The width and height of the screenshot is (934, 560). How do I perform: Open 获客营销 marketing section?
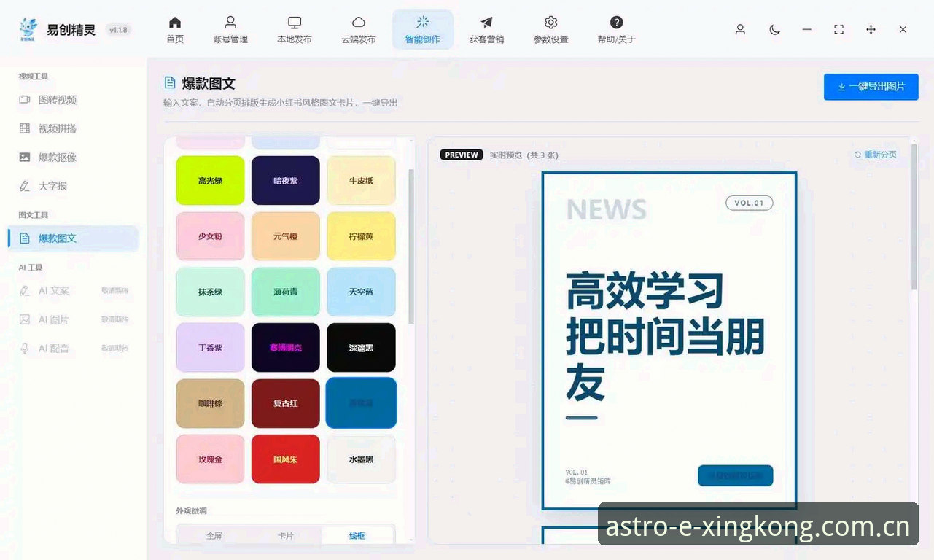(x=486, y=30)
